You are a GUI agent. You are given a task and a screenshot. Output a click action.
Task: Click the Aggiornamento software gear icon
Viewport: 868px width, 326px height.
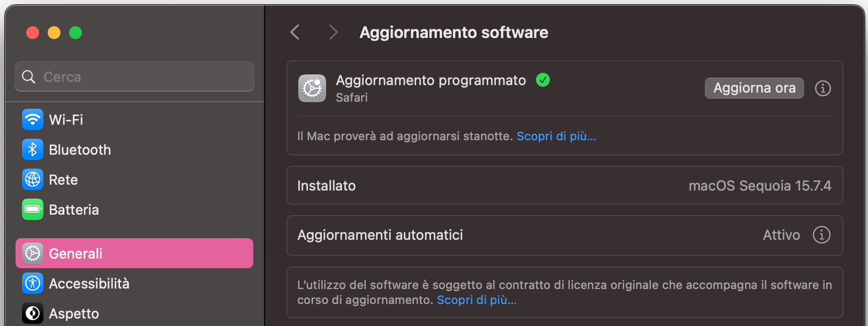312,88
